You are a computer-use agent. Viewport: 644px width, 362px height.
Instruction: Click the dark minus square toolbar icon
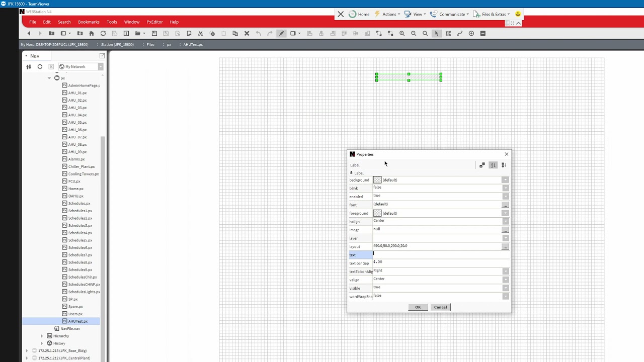click(x=483, y=33)
